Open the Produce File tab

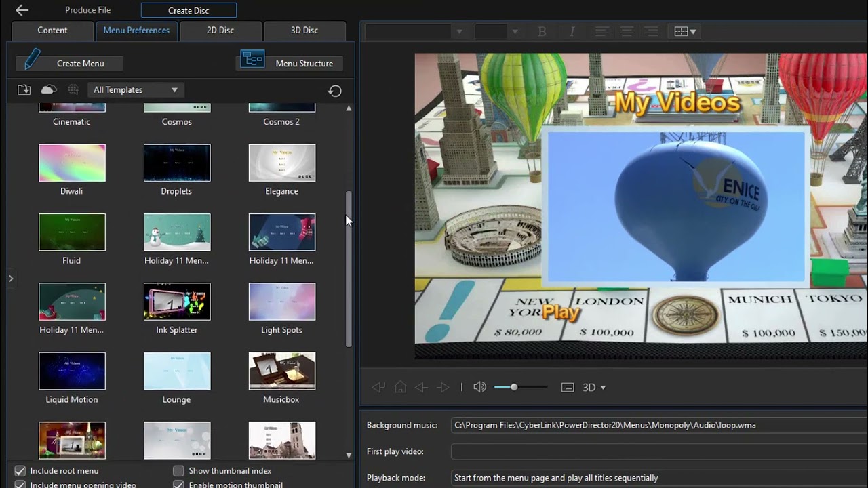click(87, 10)
